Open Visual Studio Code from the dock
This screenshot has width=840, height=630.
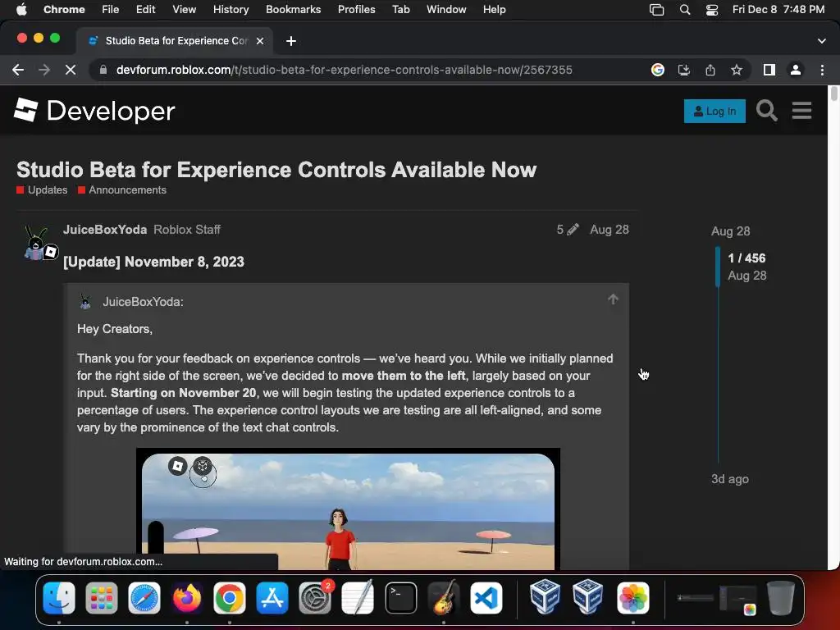[x=486, y=598]
